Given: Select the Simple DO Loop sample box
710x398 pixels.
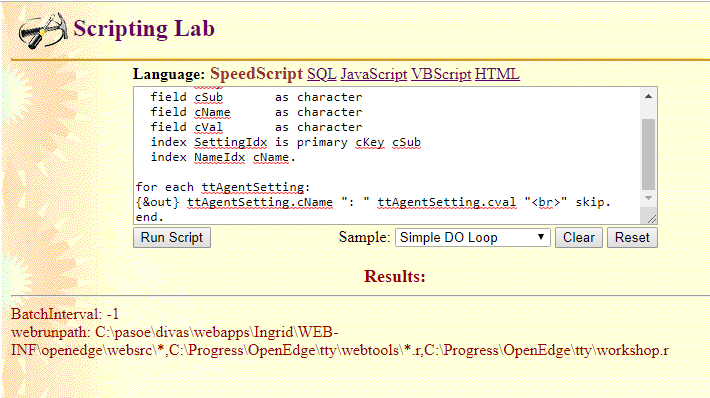Looking at the screenshot, I should tap(473, 237).
